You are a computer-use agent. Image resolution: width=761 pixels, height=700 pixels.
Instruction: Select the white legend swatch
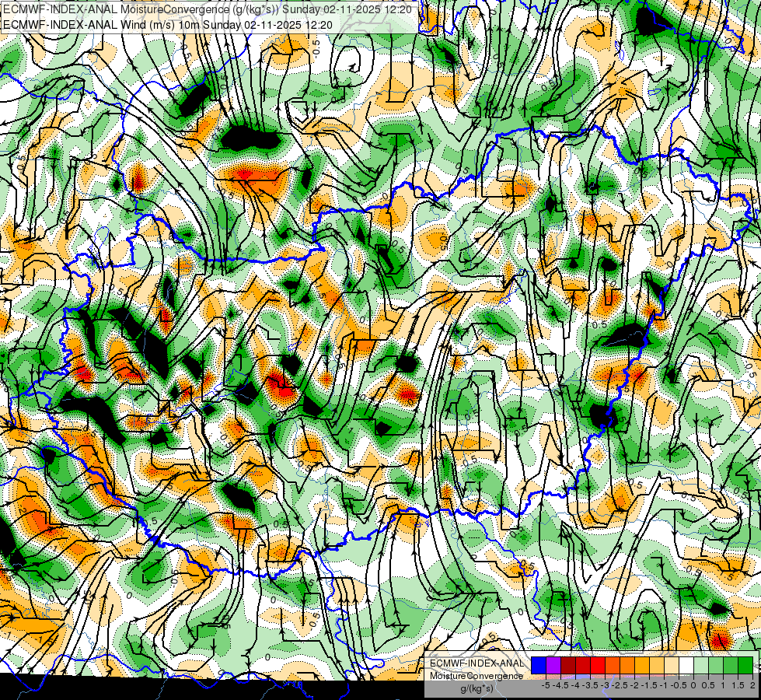pyautogui.click(x=686, y=666)
